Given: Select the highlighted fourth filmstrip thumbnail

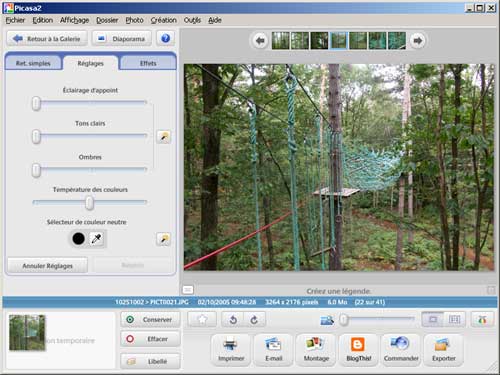Looking at the screenshot, I should (x=338, y=41).
